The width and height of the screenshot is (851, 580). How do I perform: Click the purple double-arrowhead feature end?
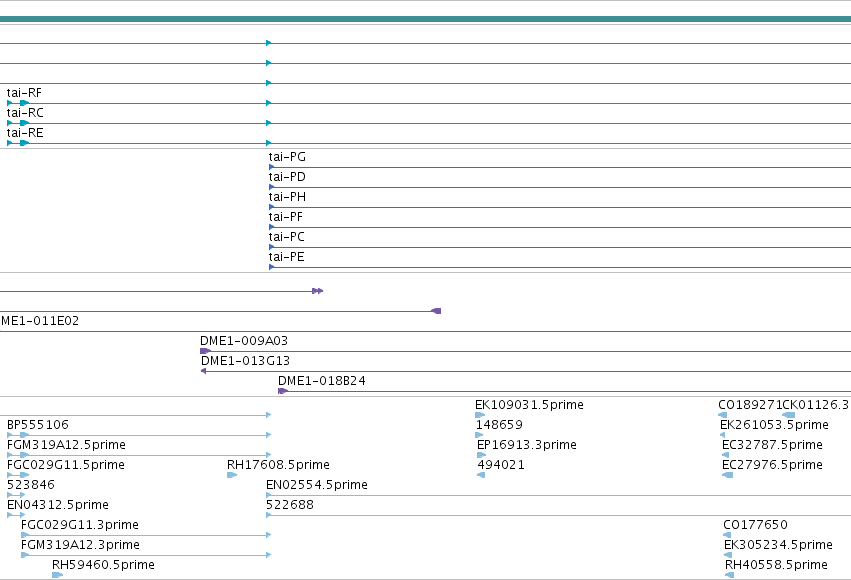[318, 291]
